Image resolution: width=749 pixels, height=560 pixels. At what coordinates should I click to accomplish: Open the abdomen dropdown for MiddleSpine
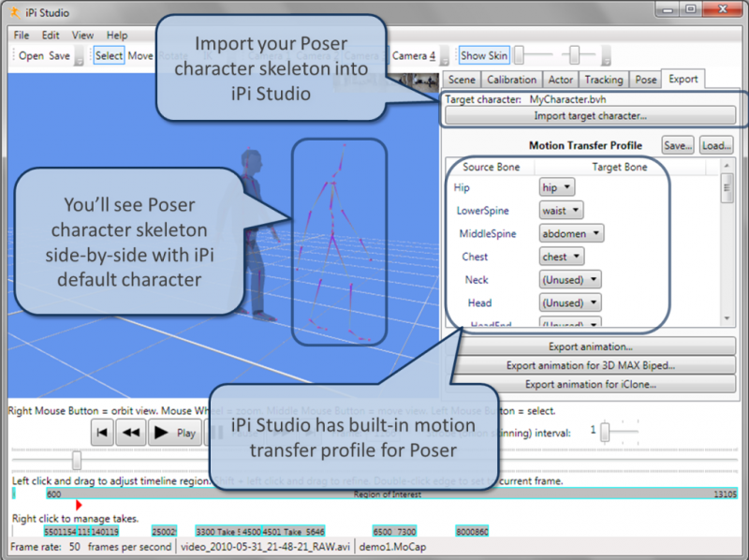[x=571, y=234]
